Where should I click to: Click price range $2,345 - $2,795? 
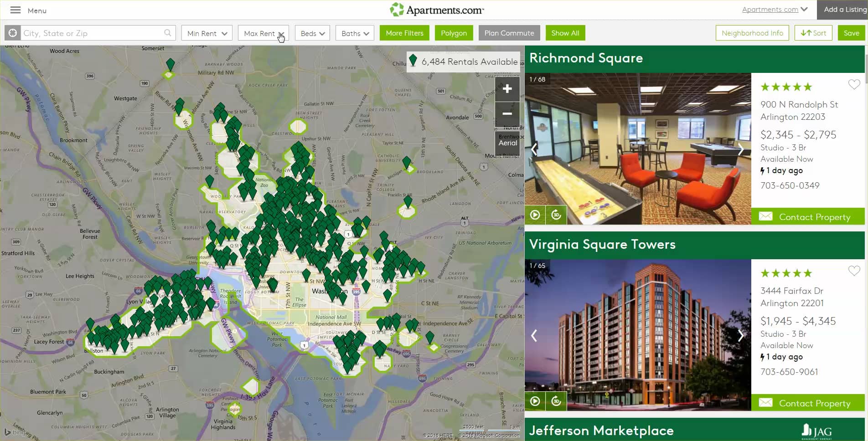(798, 135)
